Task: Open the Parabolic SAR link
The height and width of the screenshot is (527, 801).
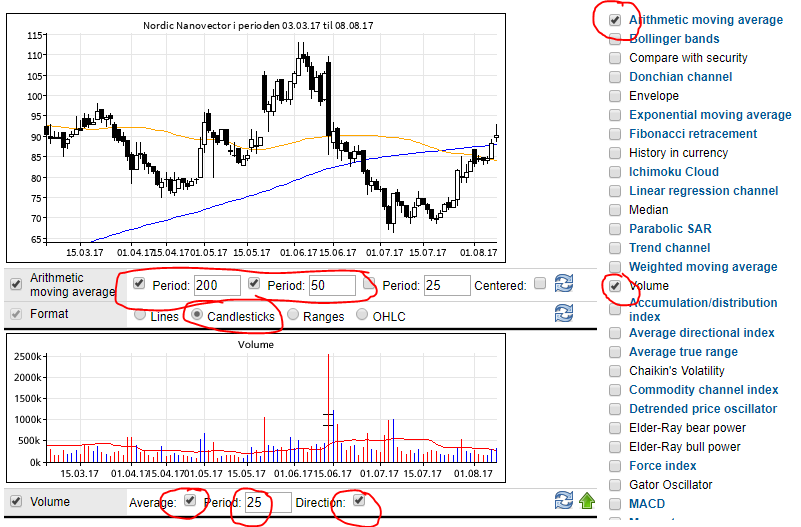Action: pyautogui.click(x=670, y=229)
